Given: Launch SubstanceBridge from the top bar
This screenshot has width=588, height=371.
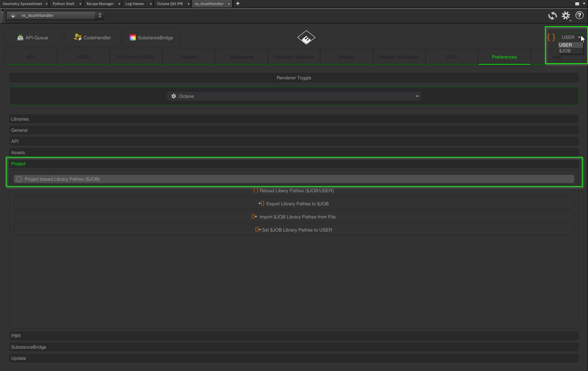Looking at the screenshot, I should [x=152, y=38].
